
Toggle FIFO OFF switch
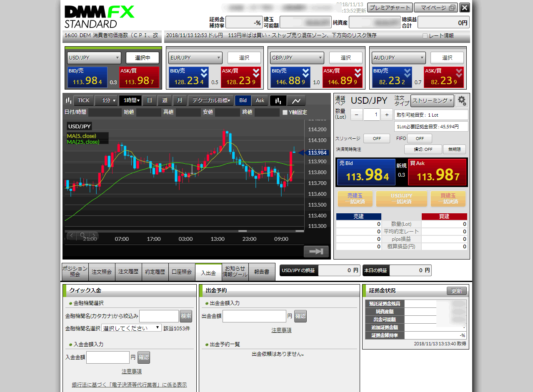(420, 138)
